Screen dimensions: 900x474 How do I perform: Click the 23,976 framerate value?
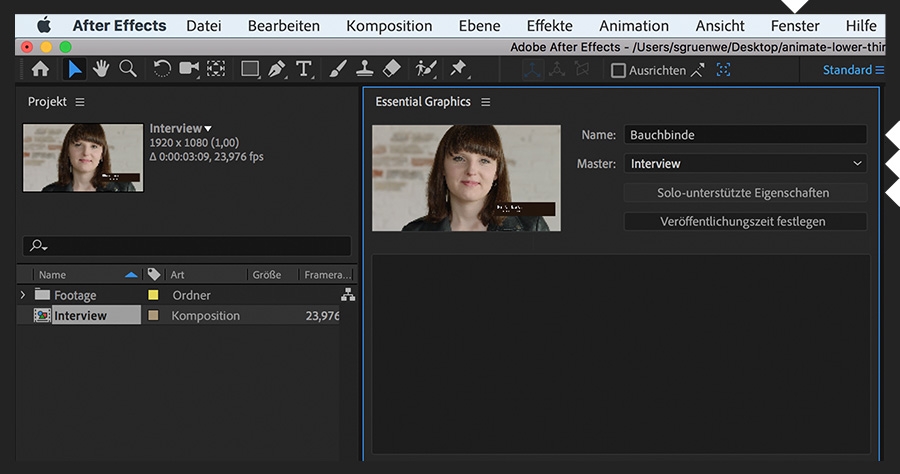[322, 316]
